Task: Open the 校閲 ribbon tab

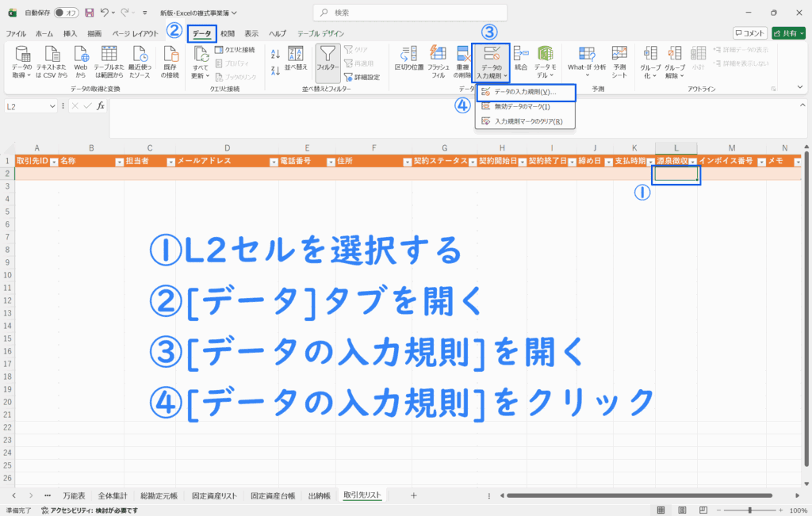Action: (228, 33)
